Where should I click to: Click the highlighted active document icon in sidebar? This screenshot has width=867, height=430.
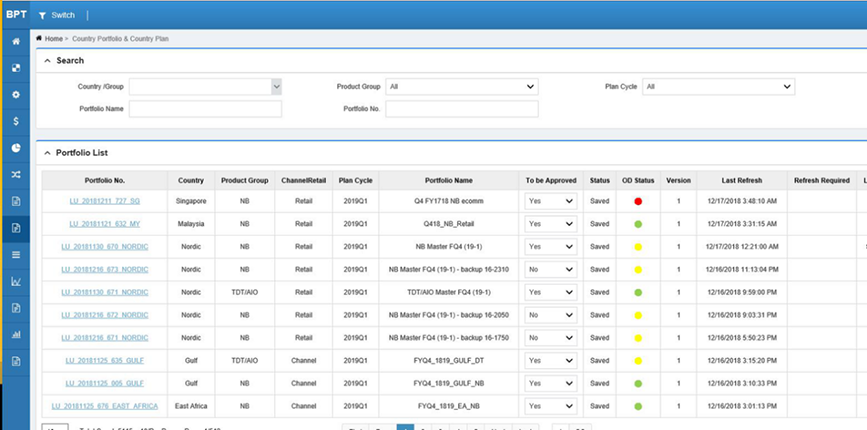coord(16,228)
